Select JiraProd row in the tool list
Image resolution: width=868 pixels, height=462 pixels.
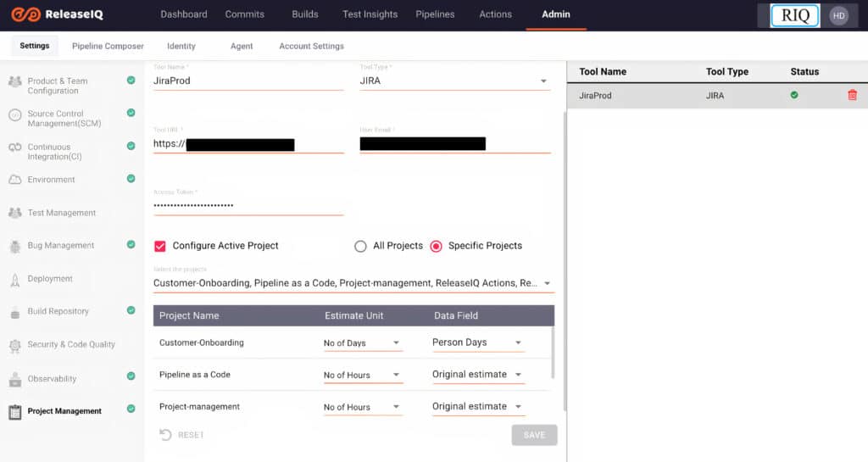tap(717, 96)
